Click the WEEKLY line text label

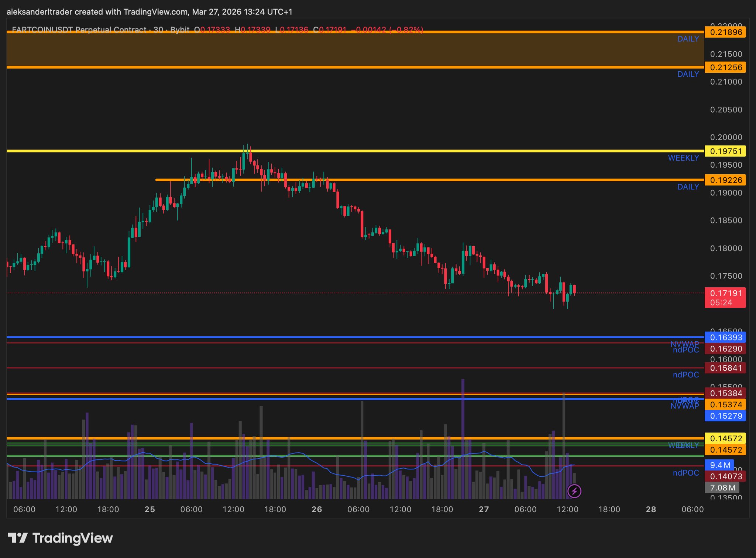click(683, 158)
